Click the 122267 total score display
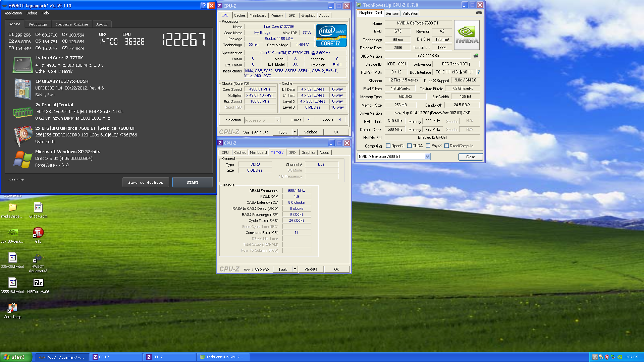The width and height of the screenshot is (644, 362). (184, 40)
